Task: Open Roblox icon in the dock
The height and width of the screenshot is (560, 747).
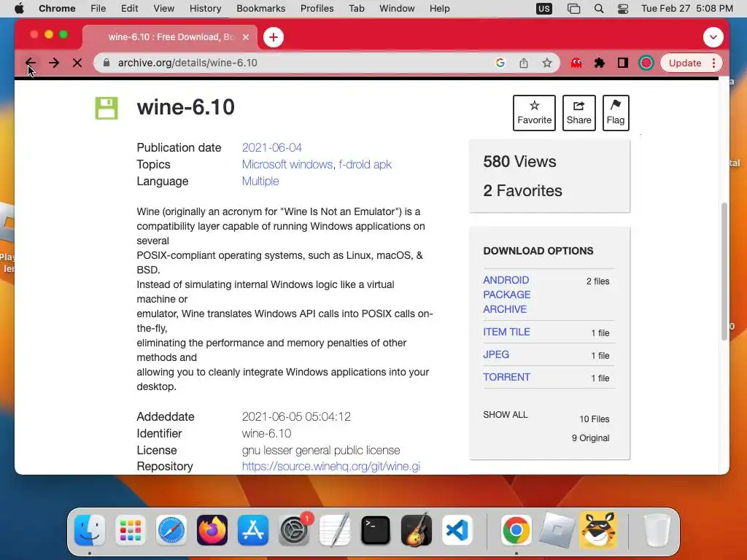Action: [x=557, y=530]
